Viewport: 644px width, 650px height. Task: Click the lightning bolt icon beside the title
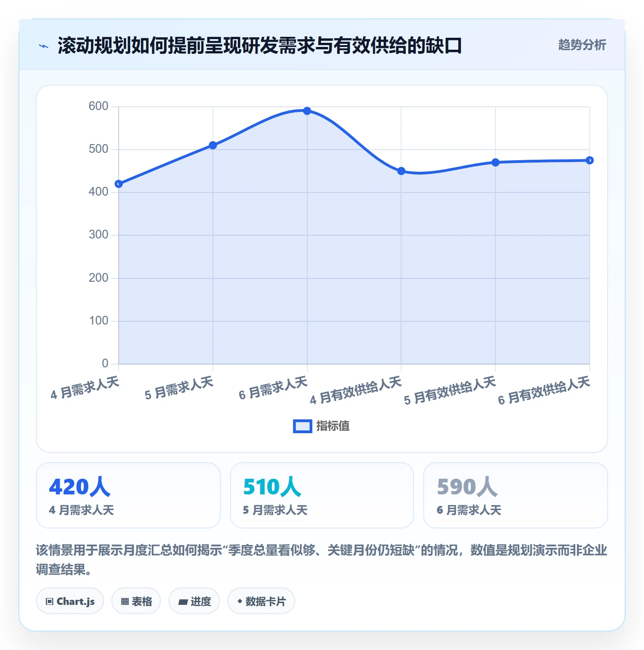point(44,46)
